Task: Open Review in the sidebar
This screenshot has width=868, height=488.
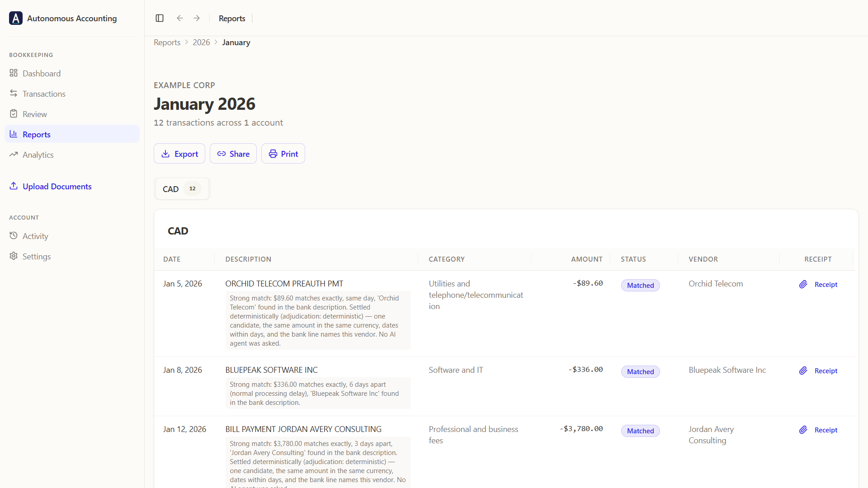Action: point(72,114)
